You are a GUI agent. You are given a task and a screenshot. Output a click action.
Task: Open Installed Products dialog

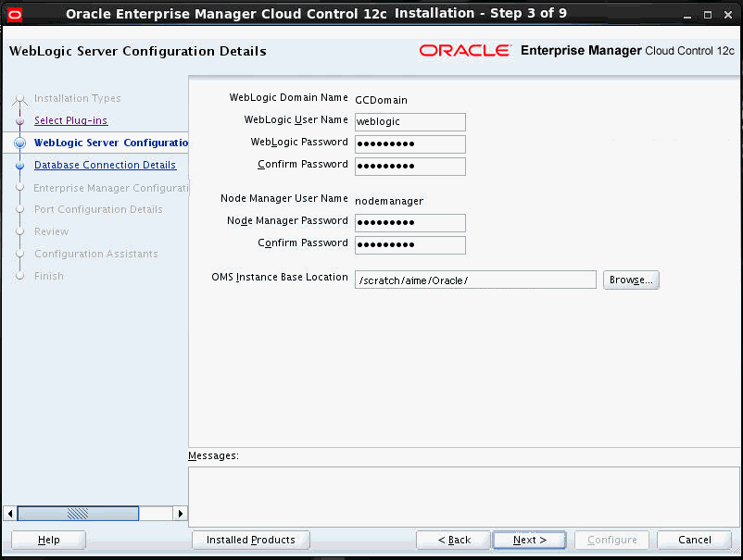(x=251, y=540)
